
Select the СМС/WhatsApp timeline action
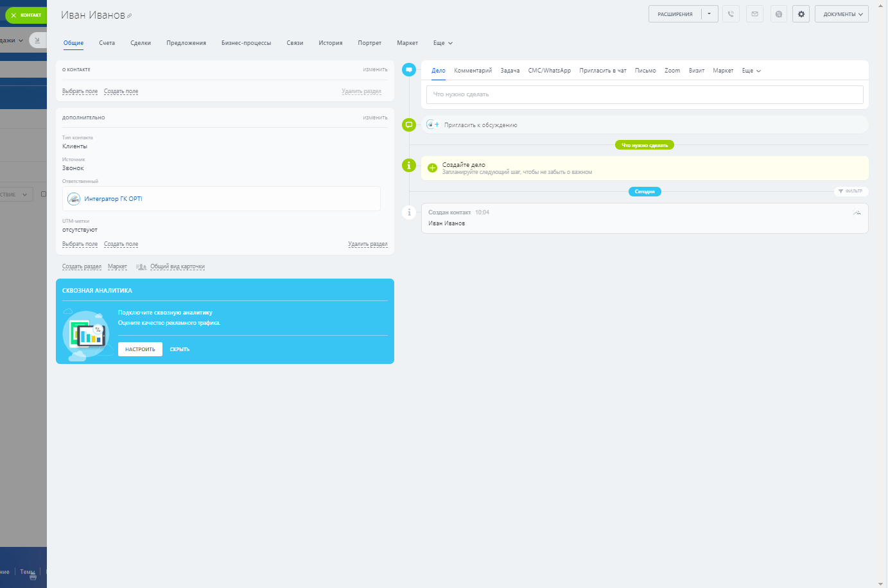pyautogui.click(x=550, y=71)
